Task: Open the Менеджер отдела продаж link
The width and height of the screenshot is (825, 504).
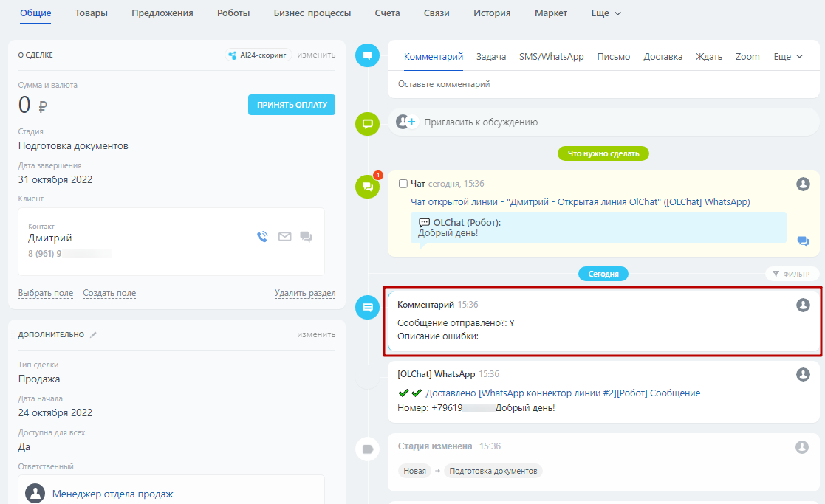Action: (112, 494)
